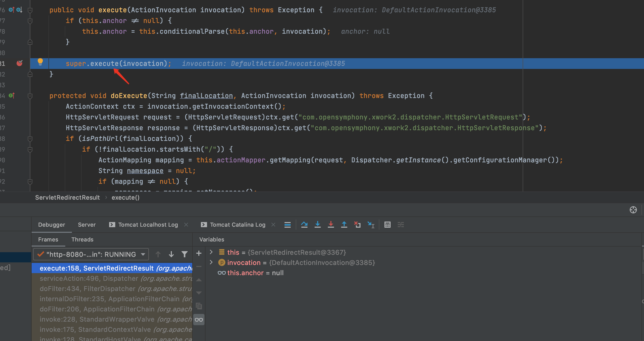Select the doFilter:434 FilterDispatcher frame
This screenshot has width=644, height=341.
[x=112, y=288]
